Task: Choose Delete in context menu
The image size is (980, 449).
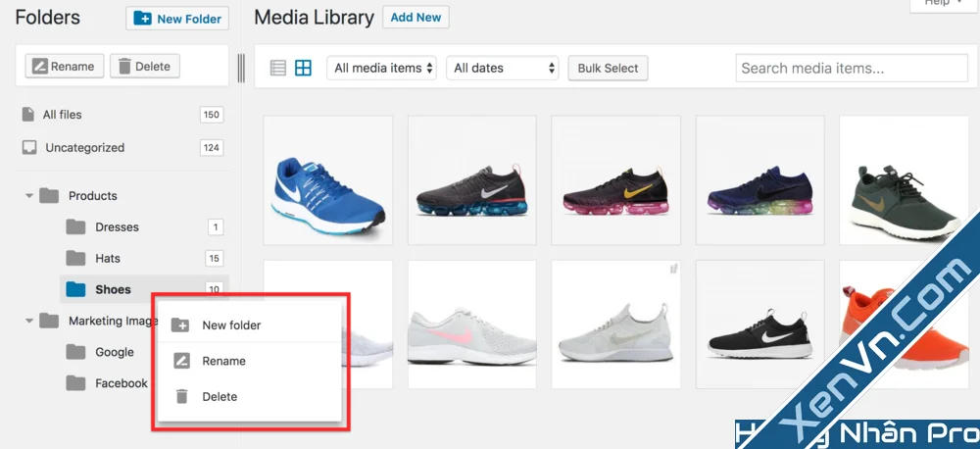Action: coord(249,396)
